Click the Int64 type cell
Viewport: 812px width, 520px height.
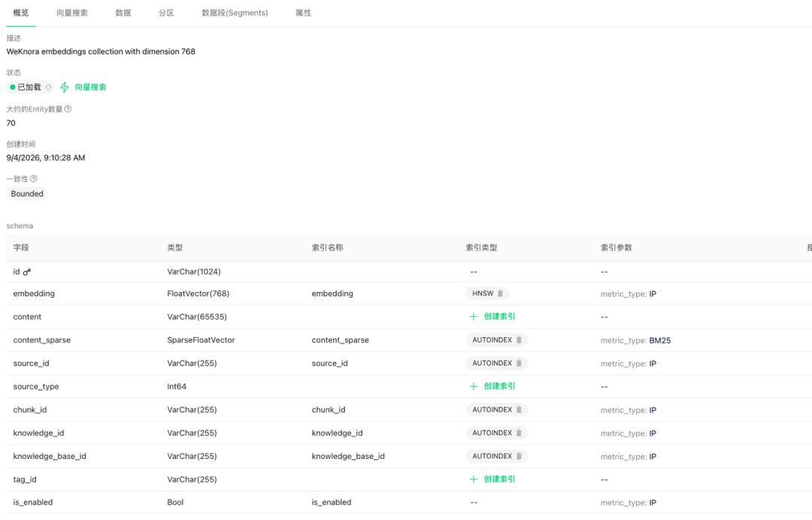(177, 386)
